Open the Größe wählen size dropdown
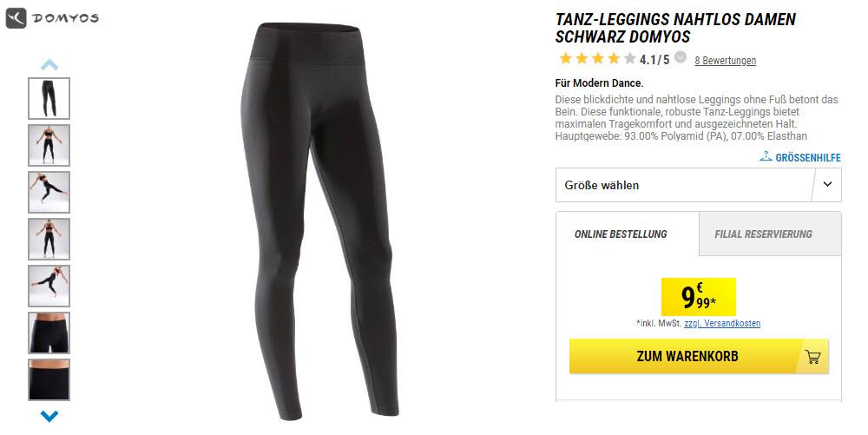Viewport: 868px width, 435px height. pyautogui.click(x=698, y=185)
